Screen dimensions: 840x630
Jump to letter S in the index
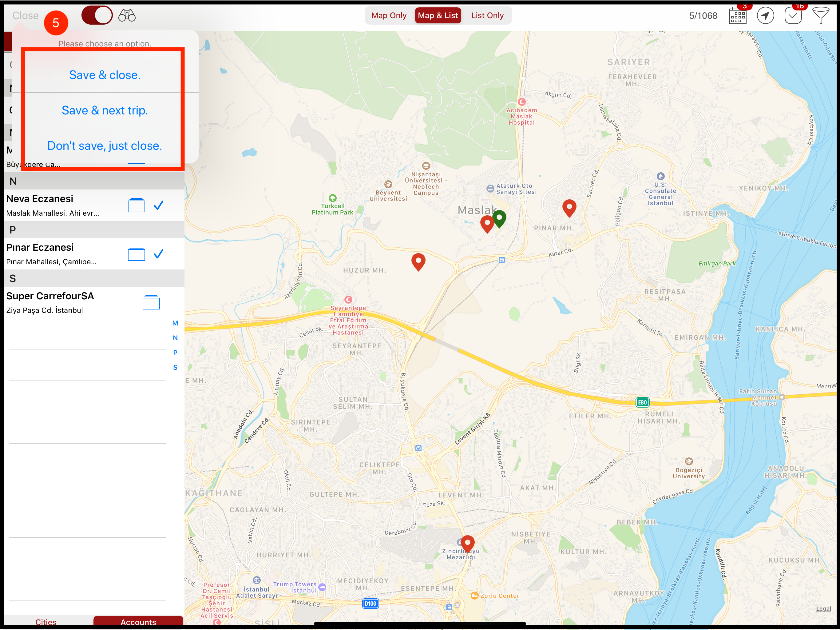click(x=175, y=367)
